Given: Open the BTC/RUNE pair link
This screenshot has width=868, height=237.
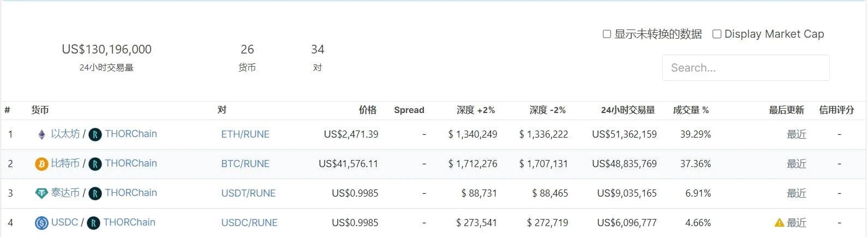Looking at the screenshot, I should click(x=245, y=164).
